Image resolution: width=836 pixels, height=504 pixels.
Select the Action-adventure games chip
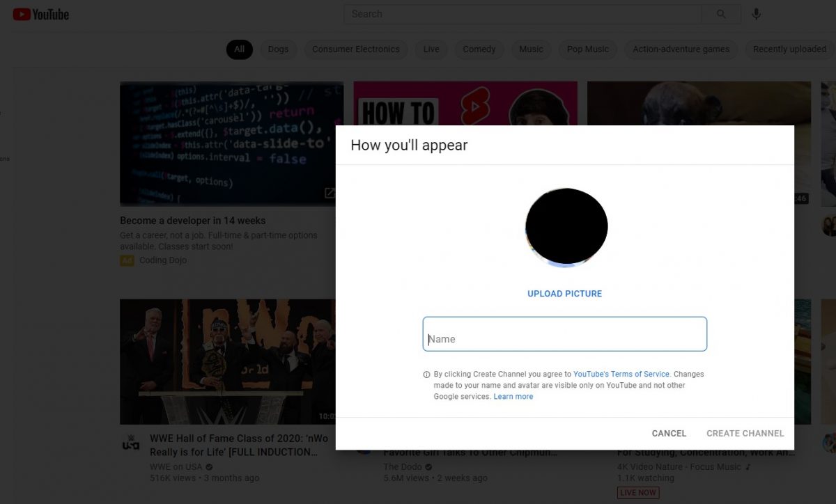681,49
